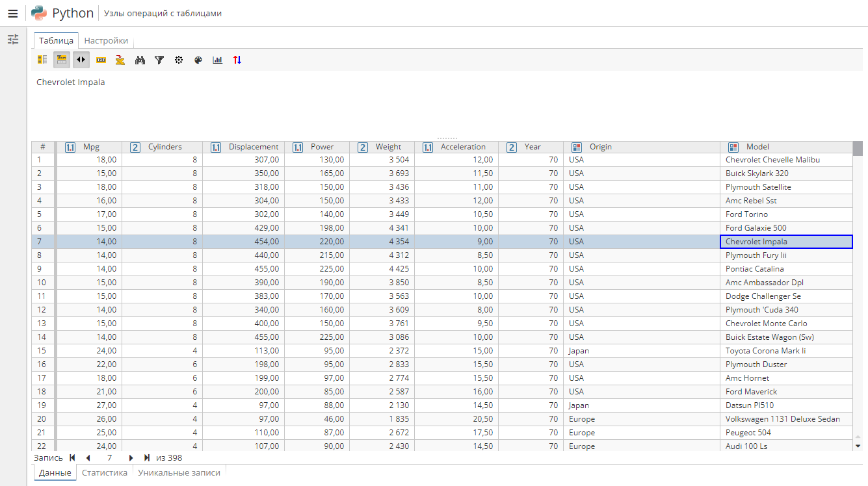This screenshot has height=486, width=868.
Task: Select the Volkswagen 1131 Deluxe Sedan cell
Action: click(786, 419)
